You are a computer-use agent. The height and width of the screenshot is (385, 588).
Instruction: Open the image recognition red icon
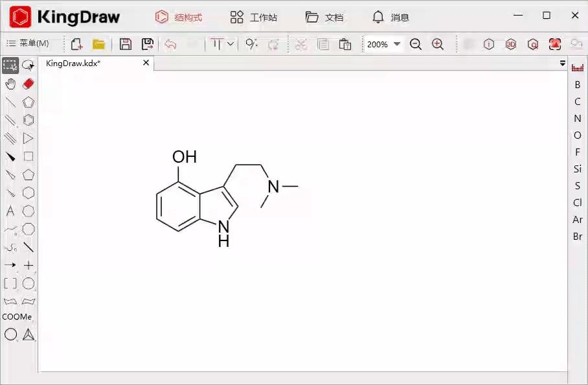[555, 44]
